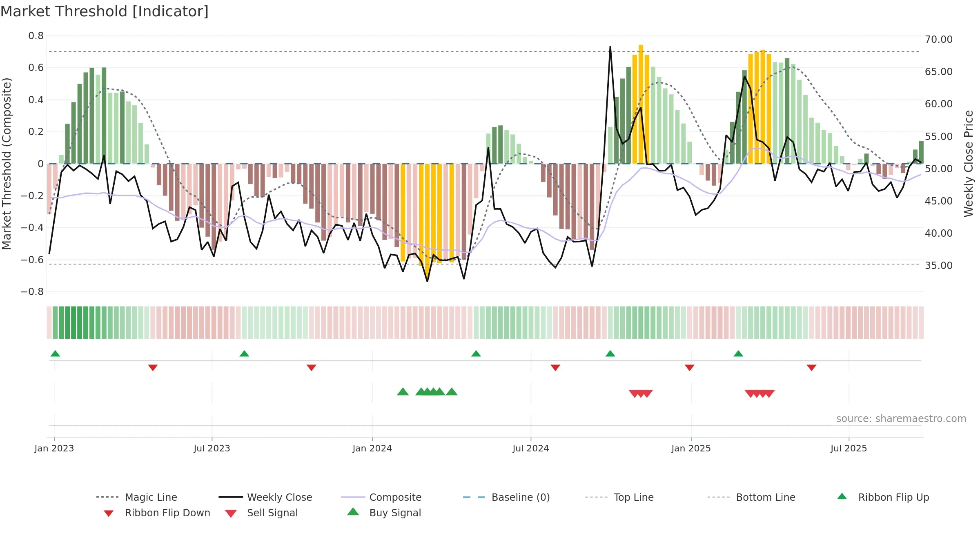
Task: Click the ribbon flip down marker at Jan 2025
Action: point(690,368)
